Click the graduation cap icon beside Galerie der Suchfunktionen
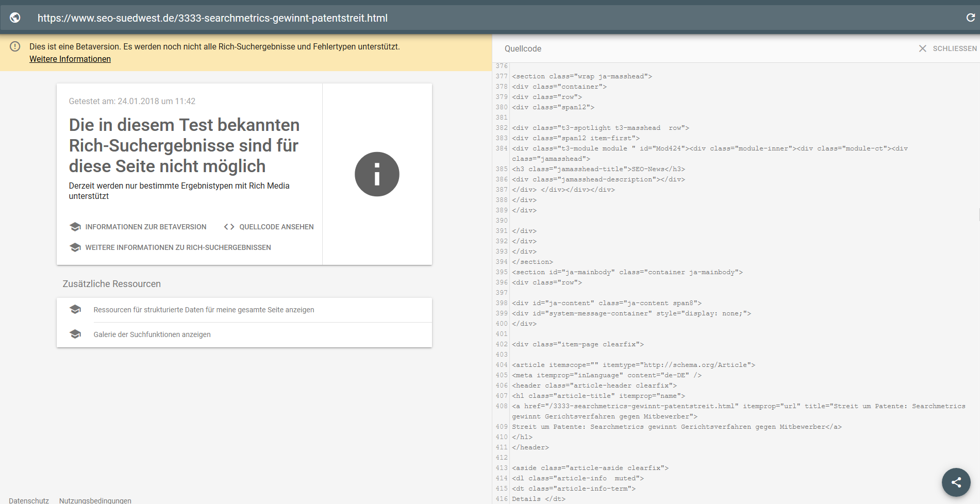Viewport: 980px width, 504px height. tap(75, 334)
